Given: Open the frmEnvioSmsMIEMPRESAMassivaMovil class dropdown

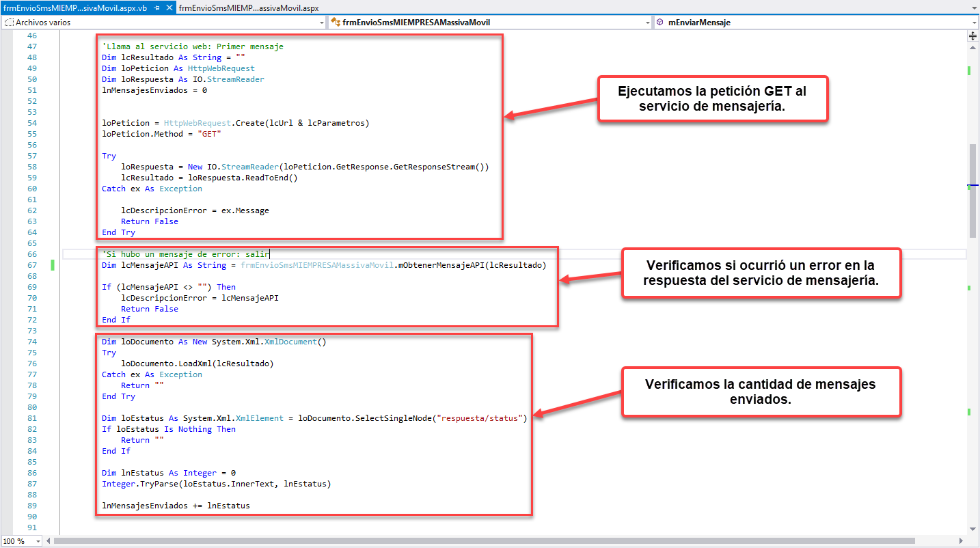Looking at the screenshot, I should [x=648, y=23].
